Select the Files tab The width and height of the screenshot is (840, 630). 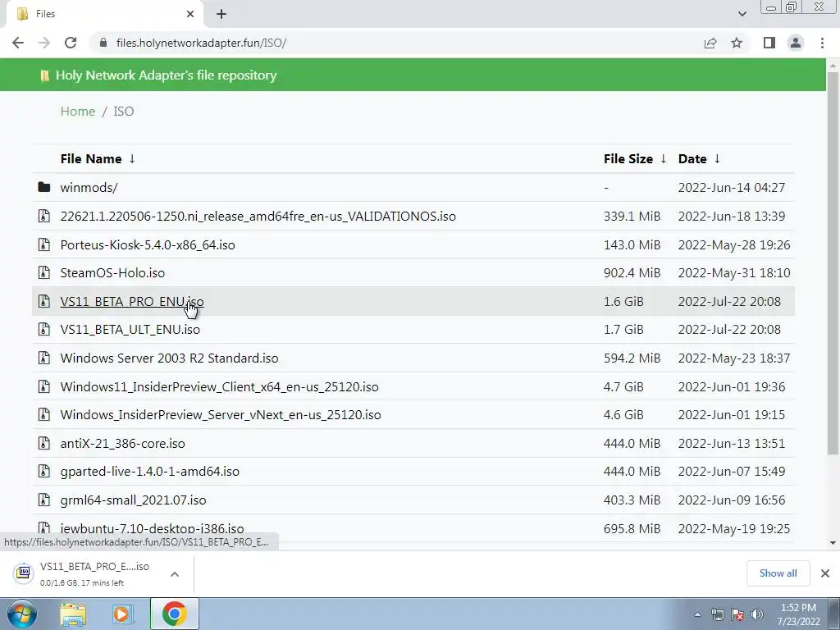104,14
